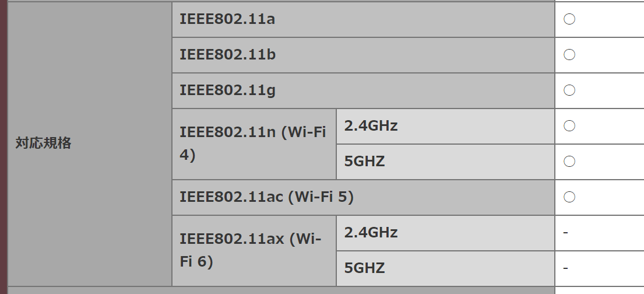
Task: Click the IEEE802.11n (Wi-Fi 4) cell
Action: click(x=254, y=143)
